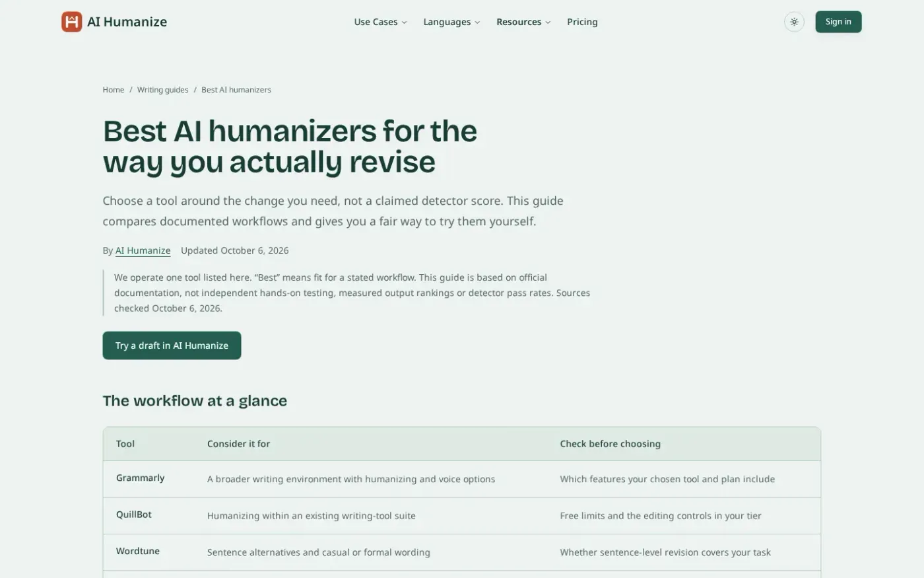
Task: Click Try a draft in AI Humanize
Action: [x=172, y=345]
